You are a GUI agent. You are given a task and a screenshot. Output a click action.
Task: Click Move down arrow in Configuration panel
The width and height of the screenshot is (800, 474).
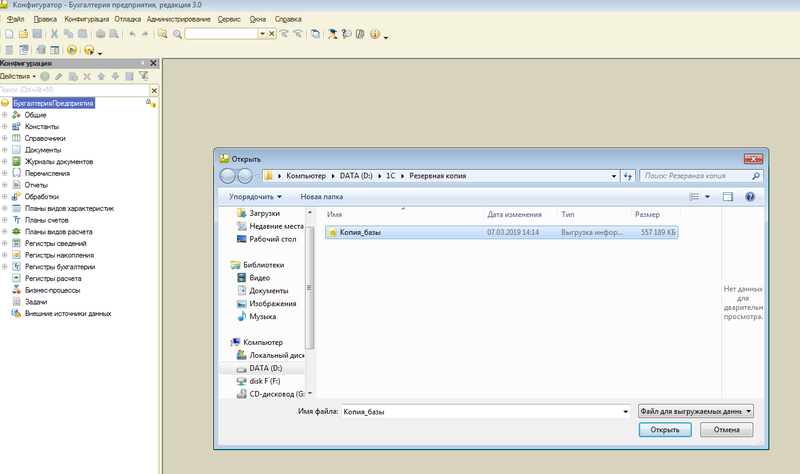click(x=115, y=76)
